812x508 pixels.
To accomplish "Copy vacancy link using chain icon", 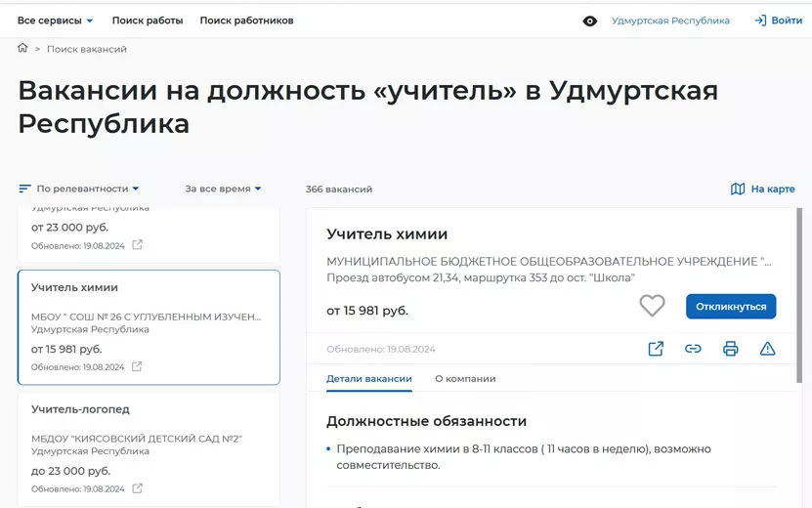I will coord(693,349).
